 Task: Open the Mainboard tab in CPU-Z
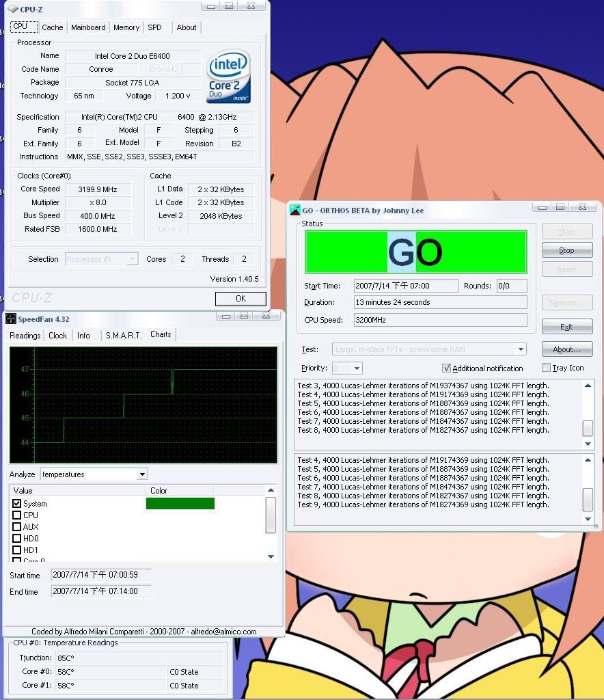coord(88,27)
